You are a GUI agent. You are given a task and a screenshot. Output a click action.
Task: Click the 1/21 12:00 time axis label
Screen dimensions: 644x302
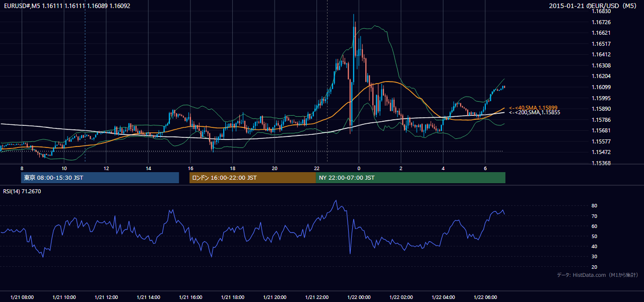[106, 297]
